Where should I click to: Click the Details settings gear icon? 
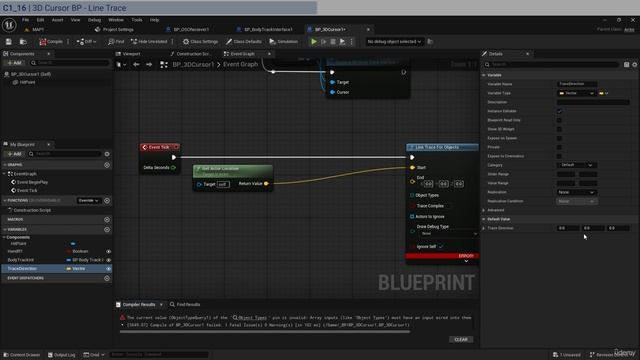(635, 64)
